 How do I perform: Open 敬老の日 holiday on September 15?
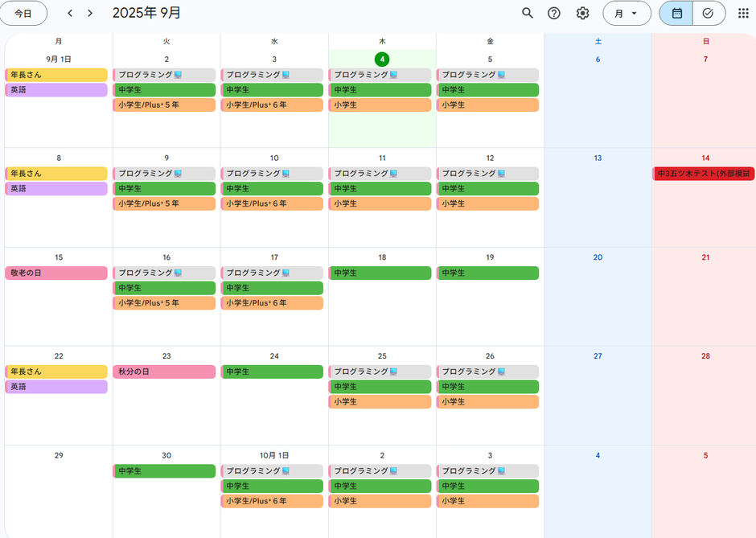click(56, 273)
